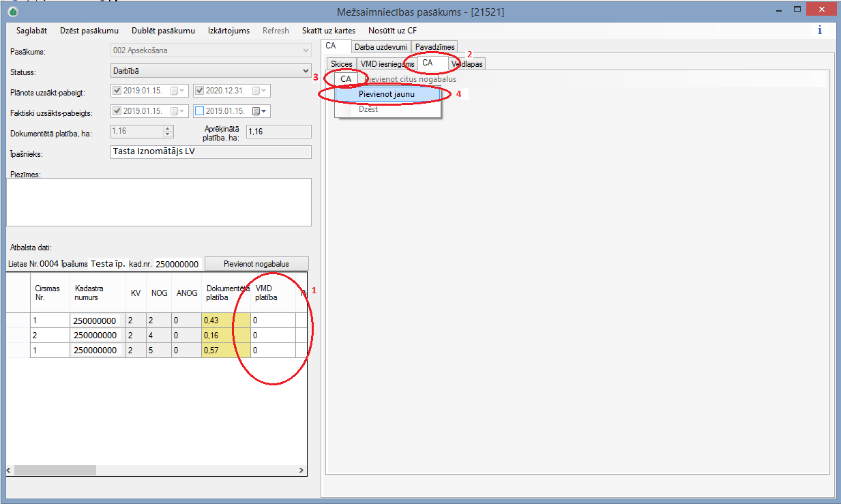841x504 pixels.
Task: Enable the Faktiski pabeigts date checkbox
Action: click(199, 111)
